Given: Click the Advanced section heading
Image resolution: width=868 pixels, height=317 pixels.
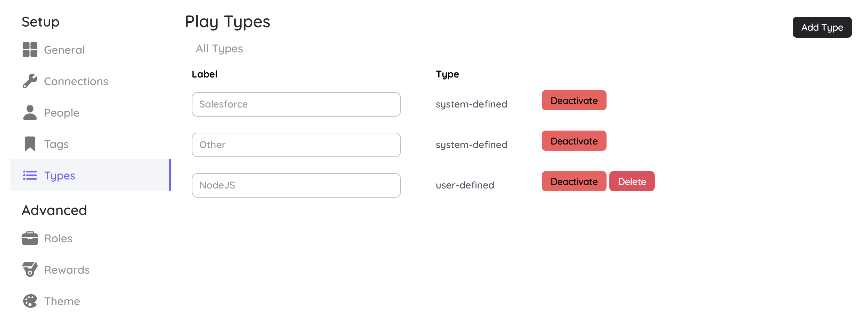Looking at the screenshot, I should tap(54, 210).
